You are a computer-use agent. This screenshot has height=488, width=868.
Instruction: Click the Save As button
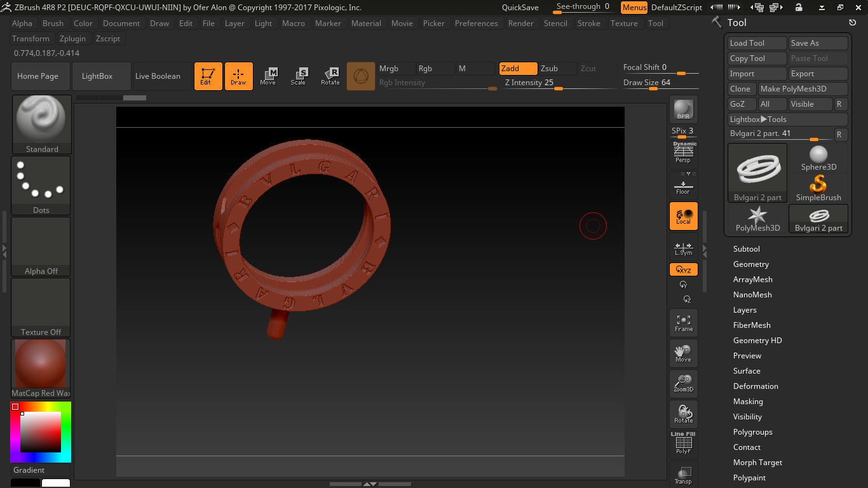818,43
